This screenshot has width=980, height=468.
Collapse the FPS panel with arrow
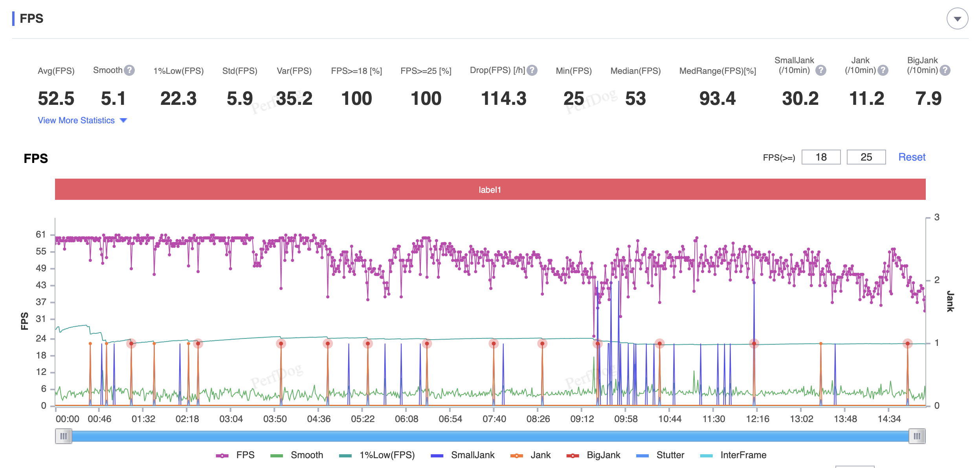pyautogui.click(x=957, y=19)
